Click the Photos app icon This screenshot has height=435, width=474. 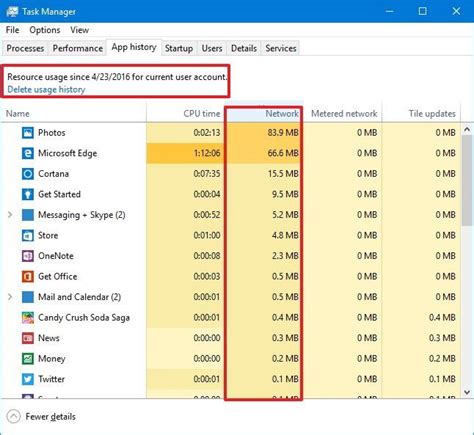coord(28,133)
